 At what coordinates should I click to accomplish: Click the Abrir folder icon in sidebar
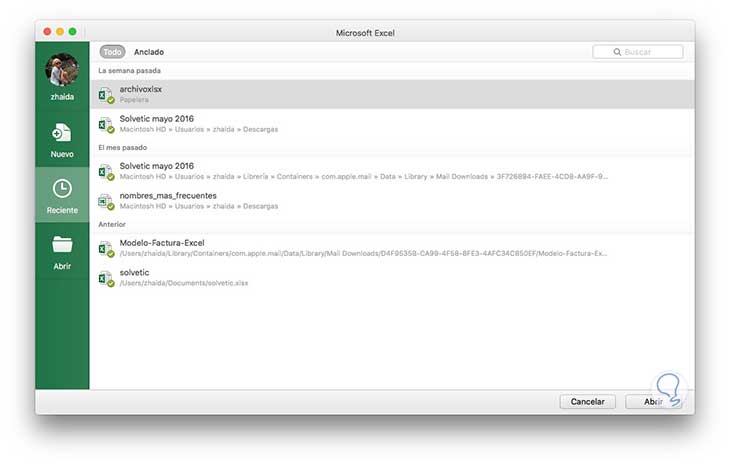62,245
